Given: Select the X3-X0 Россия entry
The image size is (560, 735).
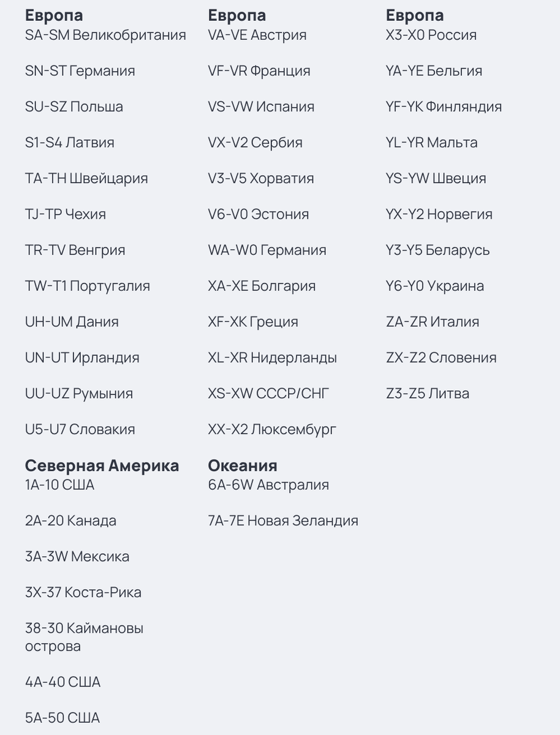Looking at the screenshot, I should [431, 36].
